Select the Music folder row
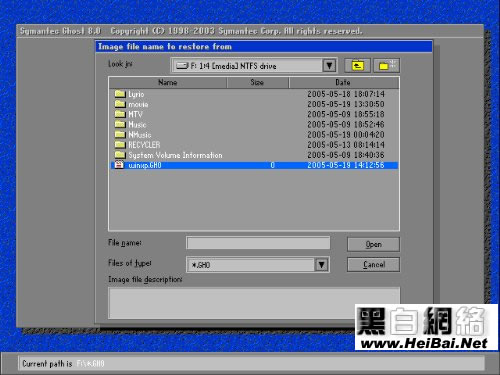This screenshot has height=375, width=500. pos(254,124)
